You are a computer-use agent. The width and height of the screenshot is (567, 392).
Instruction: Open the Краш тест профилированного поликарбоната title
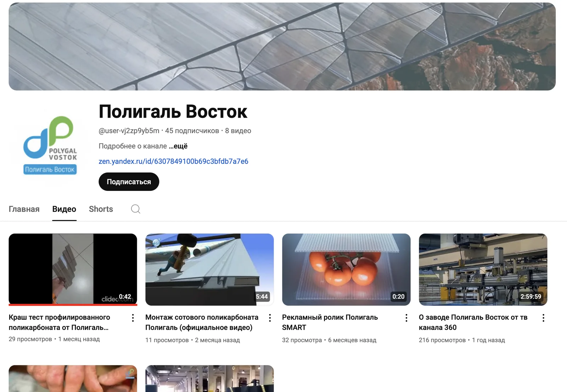point(60,322)
